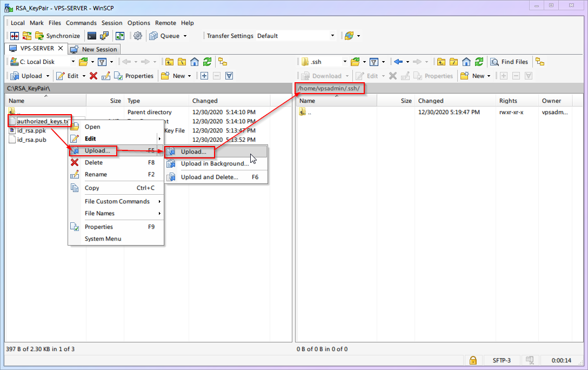Click the local Select Files plus icon
The image size is (588, 370).
pyautogui.click(x=204, y=76)
